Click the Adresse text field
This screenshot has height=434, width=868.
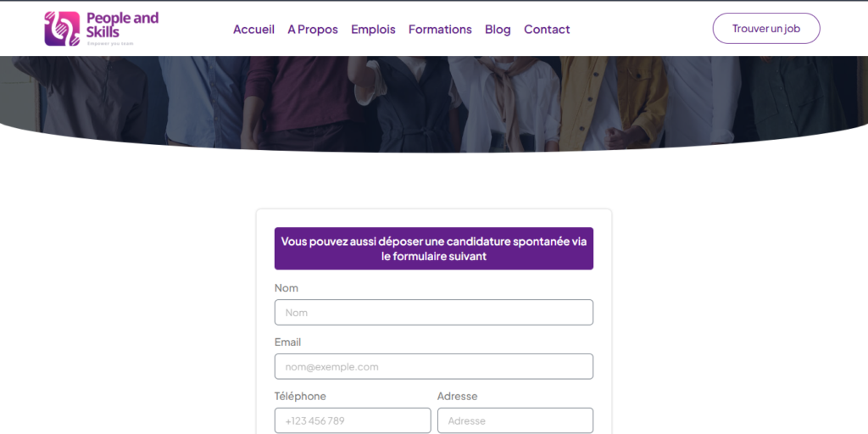[x=515, y=420]
